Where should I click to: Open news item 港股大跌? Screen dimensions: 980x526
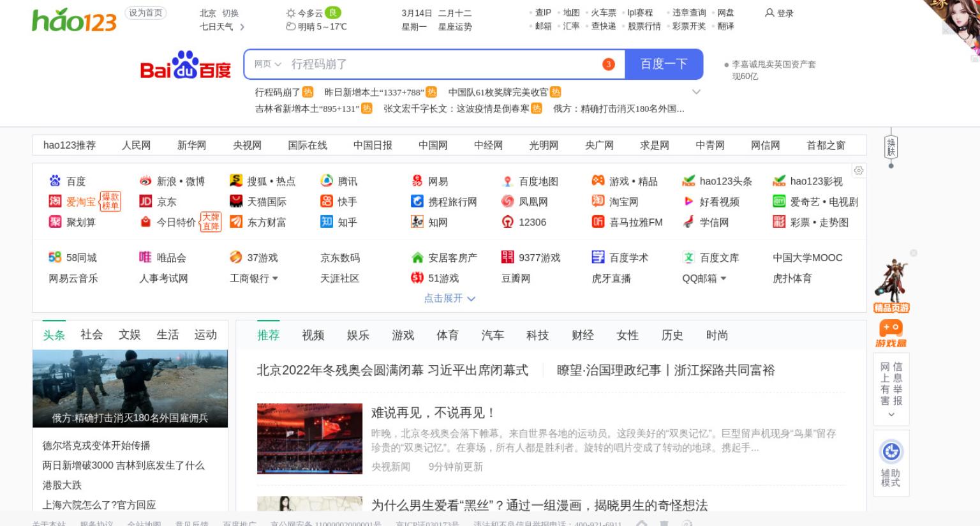pyautogui.click(x=62, y=485)
